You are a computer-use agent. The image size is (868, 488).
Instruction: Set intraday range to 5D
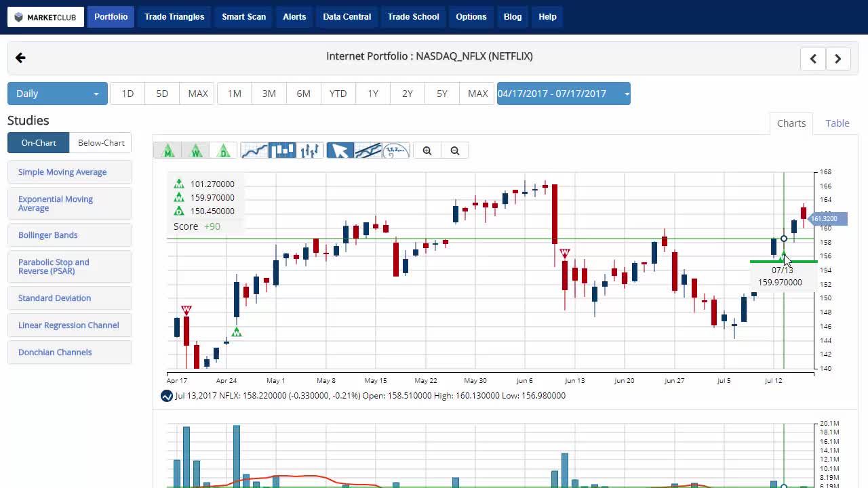[162, 94]
